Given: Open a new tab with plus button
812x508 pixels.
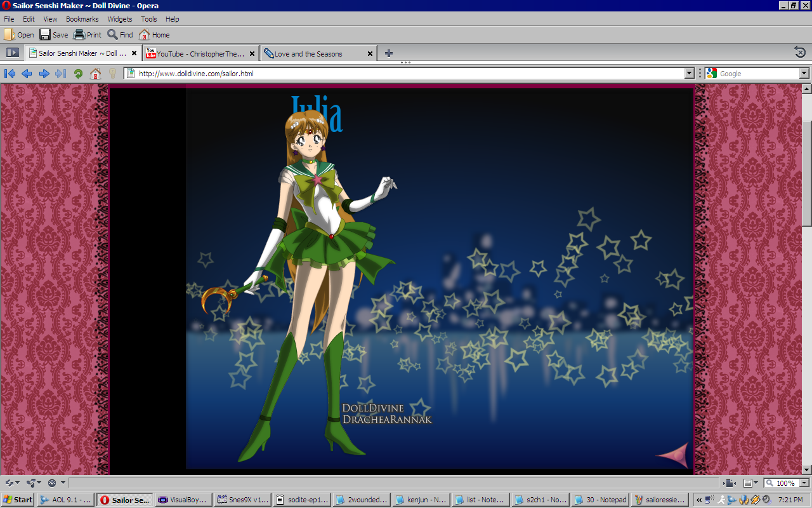Looking at the screenshot, I should [x=389, y=53].
